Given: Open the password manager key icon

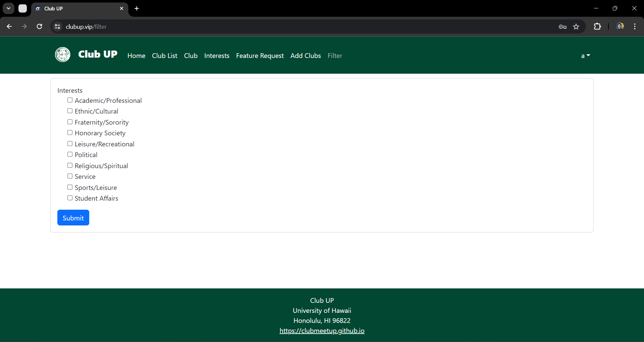Looking at the screenshot, I should [562, 27].
